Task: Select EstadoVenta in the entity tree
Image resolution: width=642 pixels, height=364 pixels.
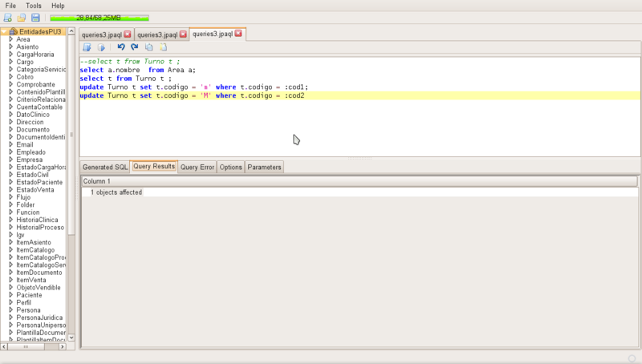Action: point(35,190)
